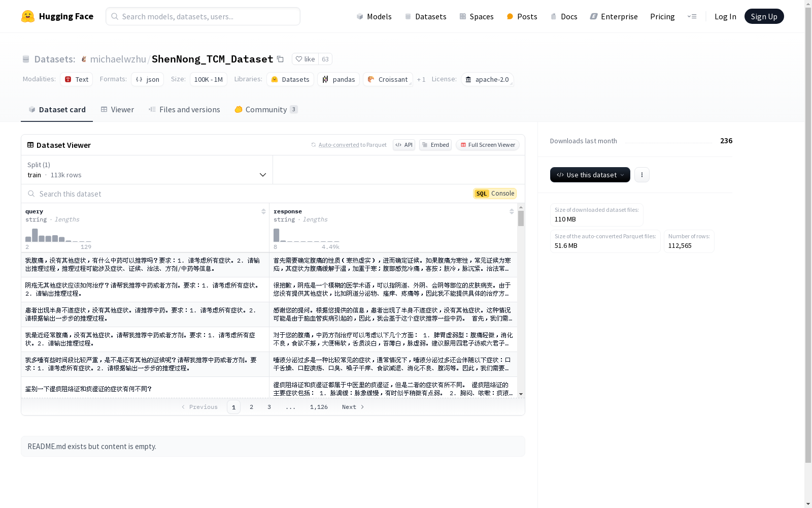
Task: Select the Croissant library tag
Action: coord(388,79)
